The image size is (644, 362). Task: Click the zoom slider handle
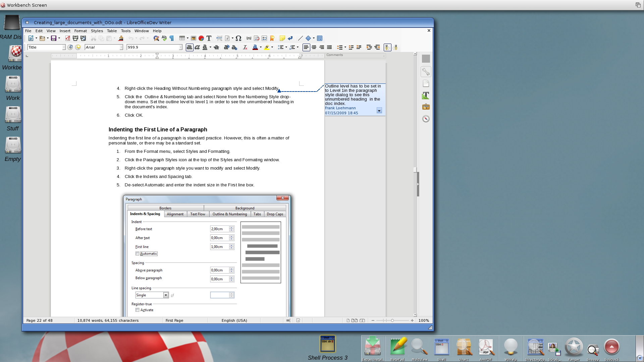(x=392, y=320)
